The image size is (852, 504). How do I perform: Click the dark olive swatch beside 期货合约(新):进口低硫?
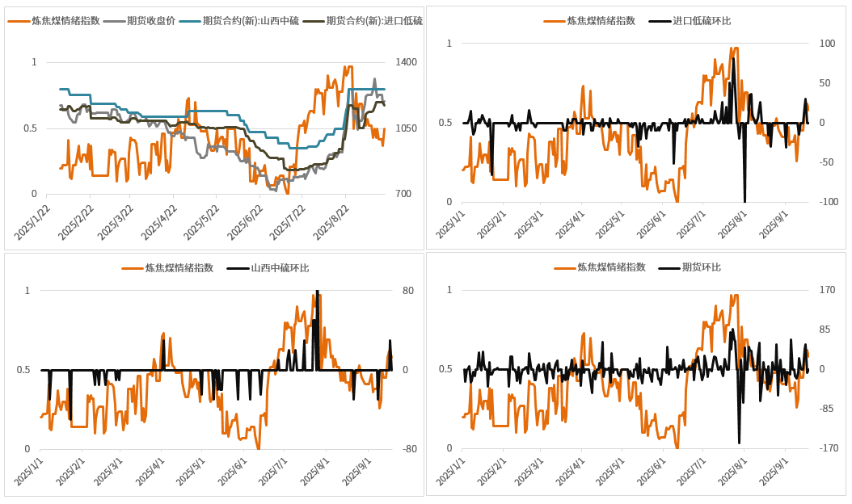tap(314, 21)
